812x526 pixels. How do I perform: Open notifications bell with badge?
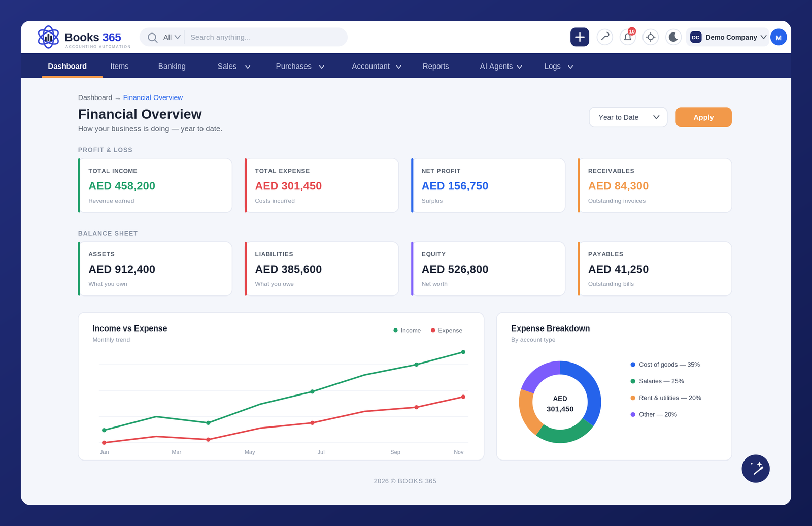coord(628,37)
